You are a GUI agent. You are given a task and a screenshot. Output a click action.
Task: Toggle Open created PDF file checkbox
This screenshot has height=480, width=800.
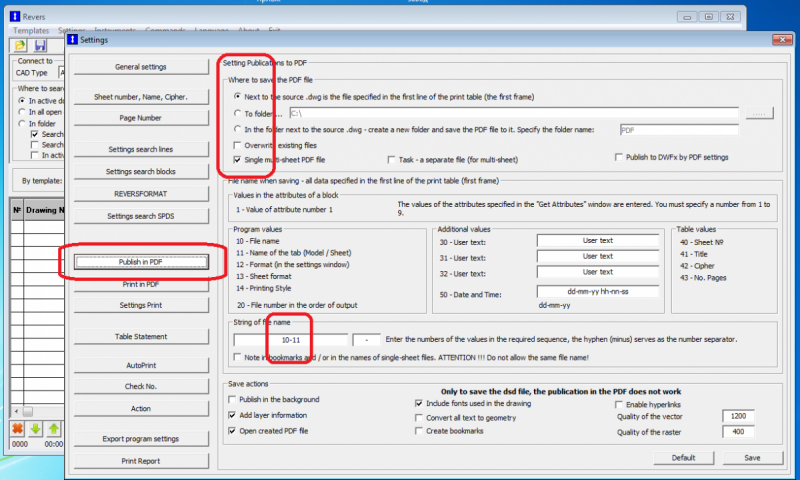click(232, 431)
